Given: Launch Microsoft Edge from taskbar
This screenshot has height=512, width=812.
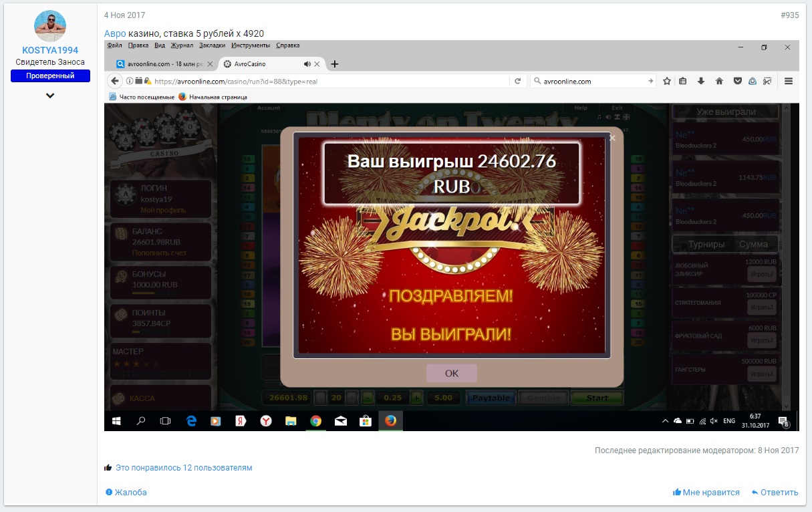Looking at the screenshot, I should coord(190,421).
